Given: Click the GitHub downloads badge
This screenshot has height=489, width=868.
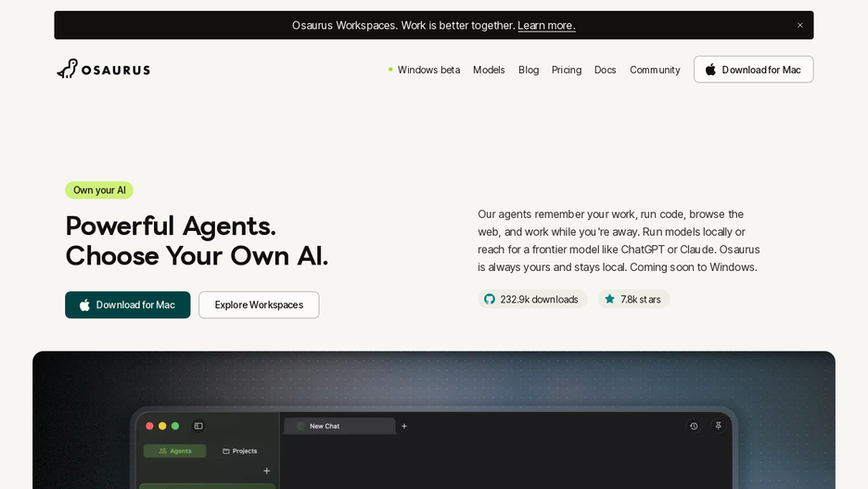Looking at the screenshot, I should 532,299.
